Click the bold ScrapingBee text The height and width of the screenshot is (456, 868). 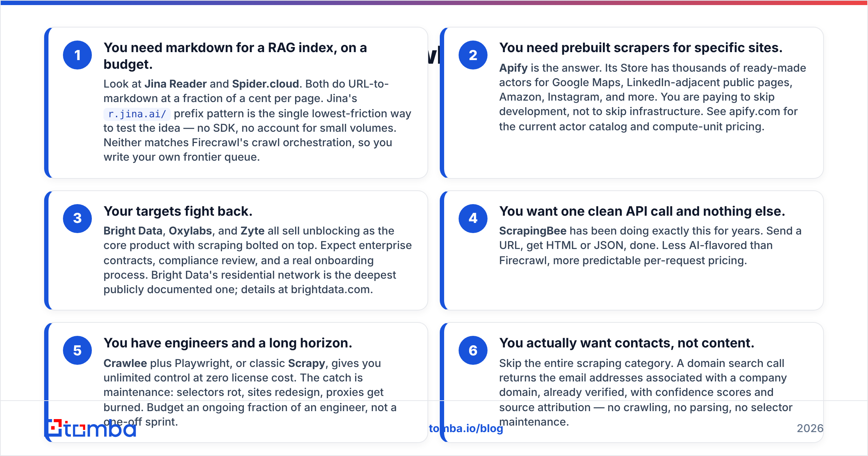point(533,231)
